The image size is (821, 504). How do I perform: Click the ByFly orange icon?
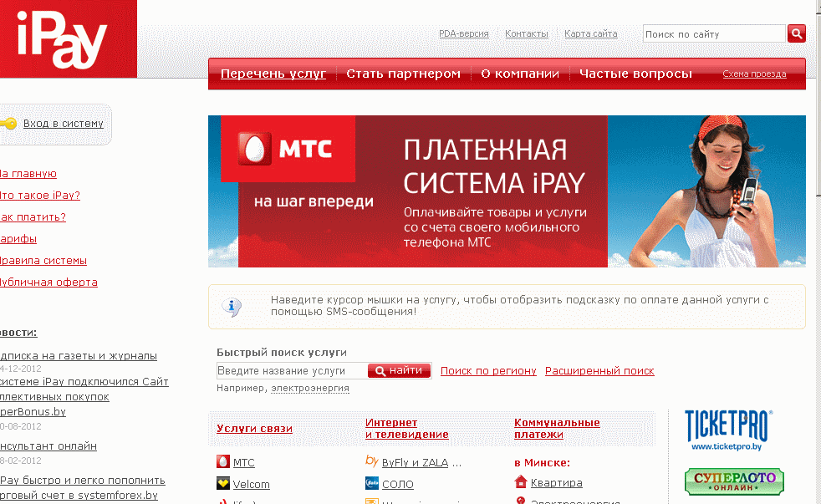pos(372,461)
